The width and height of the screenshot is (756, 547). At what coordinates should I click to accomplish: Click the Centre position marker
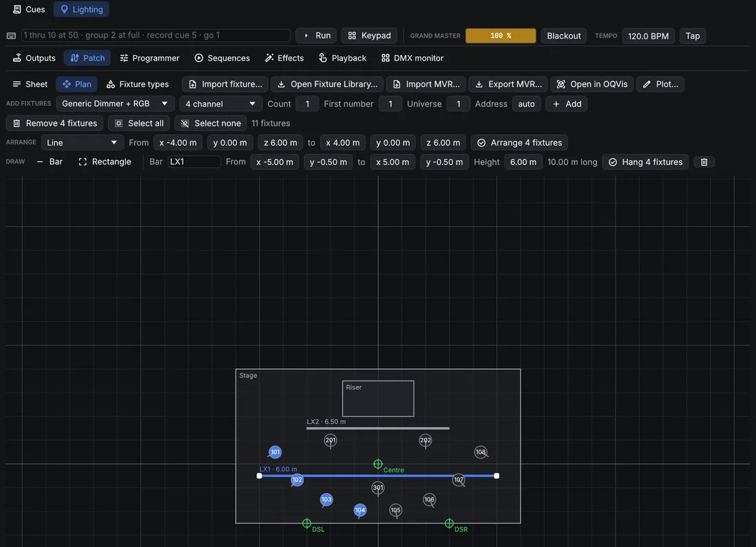[378, 464]
